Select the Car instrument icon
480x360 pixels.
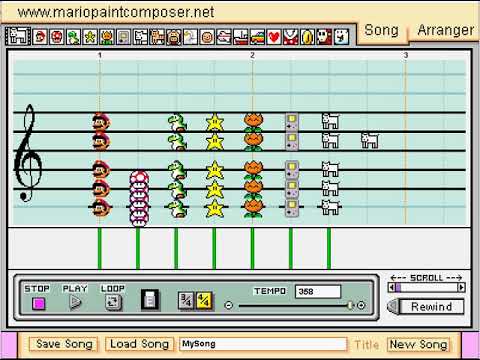click(257, 37)
